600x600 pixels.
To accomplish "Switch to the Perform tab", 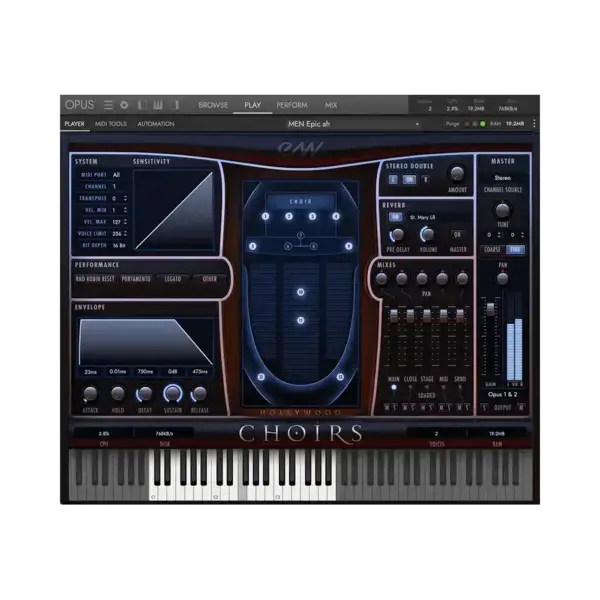I will tap(292, 105).
